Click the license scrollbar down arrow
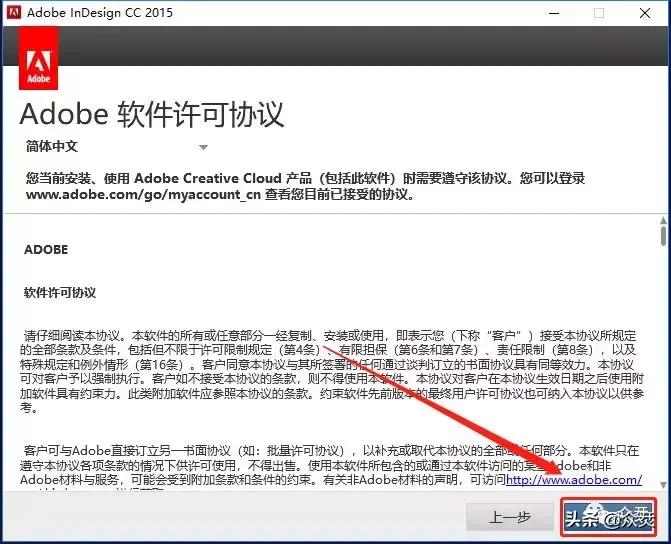The height and width of the screenshot is (544, 671). tap(663, 485)
